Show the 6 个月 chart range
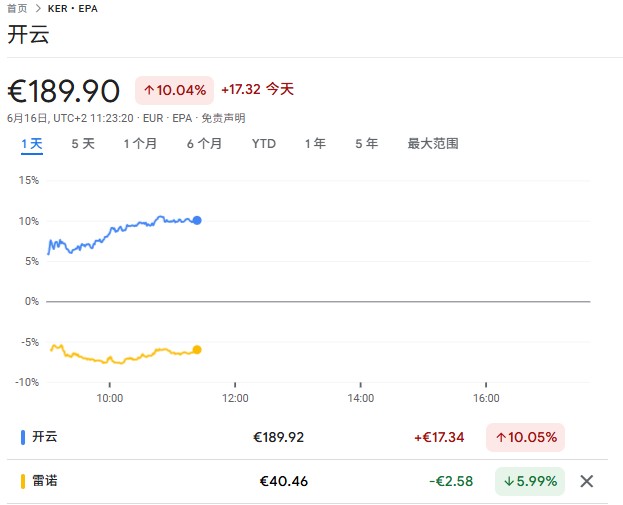 click(x=204, y=144)
